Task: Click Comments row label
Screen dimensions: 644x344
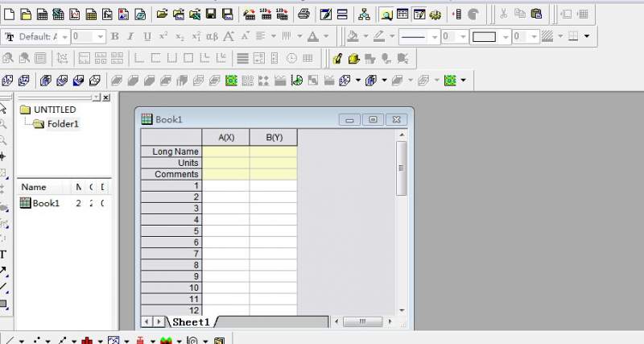Action: tap(171, 174)
